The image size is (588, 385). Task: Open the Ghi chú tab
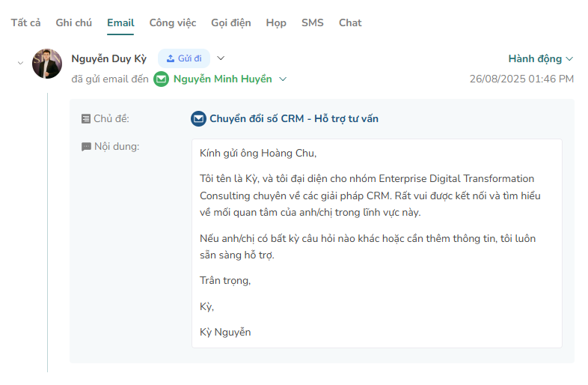(x=74, y=22)
